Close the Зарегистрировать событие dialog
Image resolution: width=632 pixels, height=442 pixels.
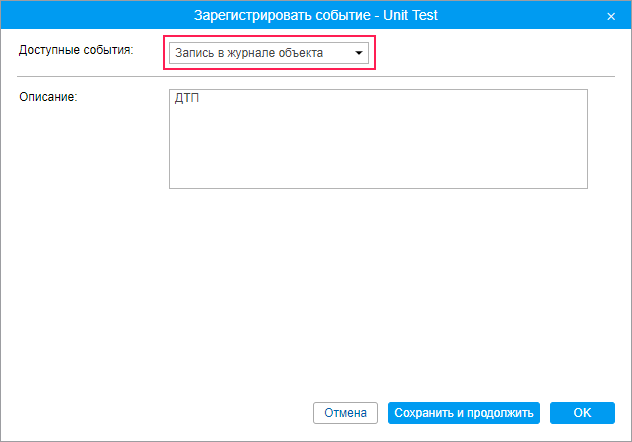coord(611,17)
